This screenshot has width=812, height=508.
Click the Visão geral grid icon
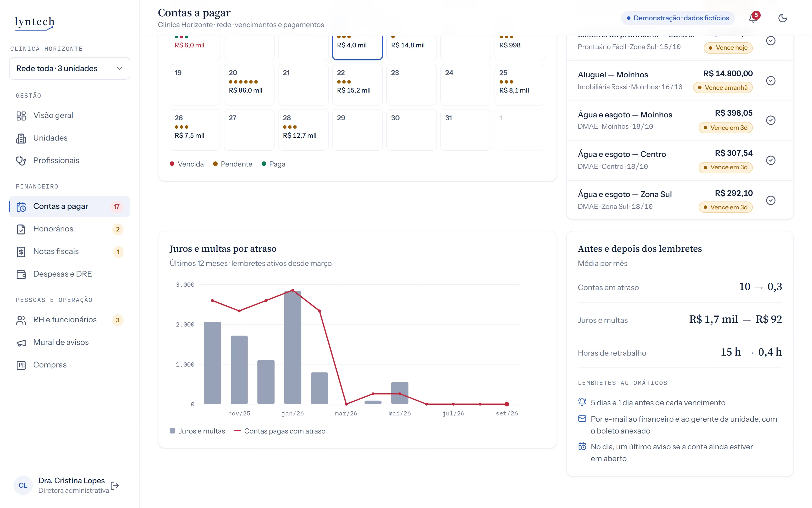tap(21, 116)
